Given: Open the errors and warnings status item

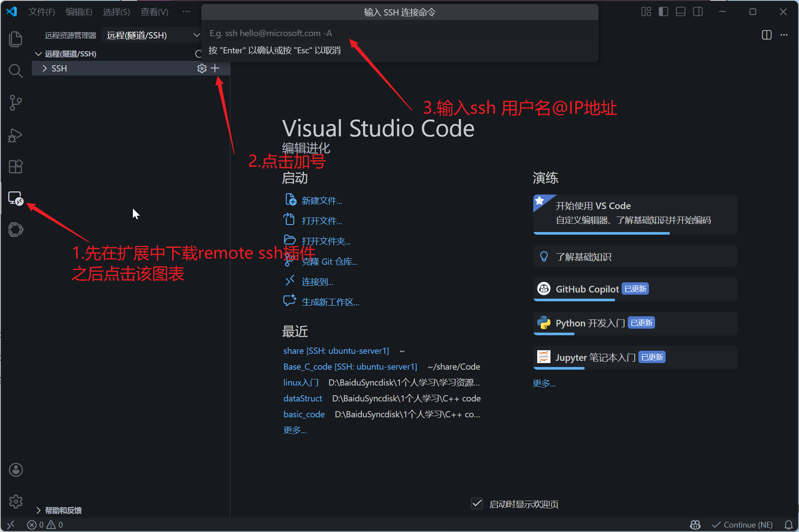Looking at the screenshot, I should point(45,525).
